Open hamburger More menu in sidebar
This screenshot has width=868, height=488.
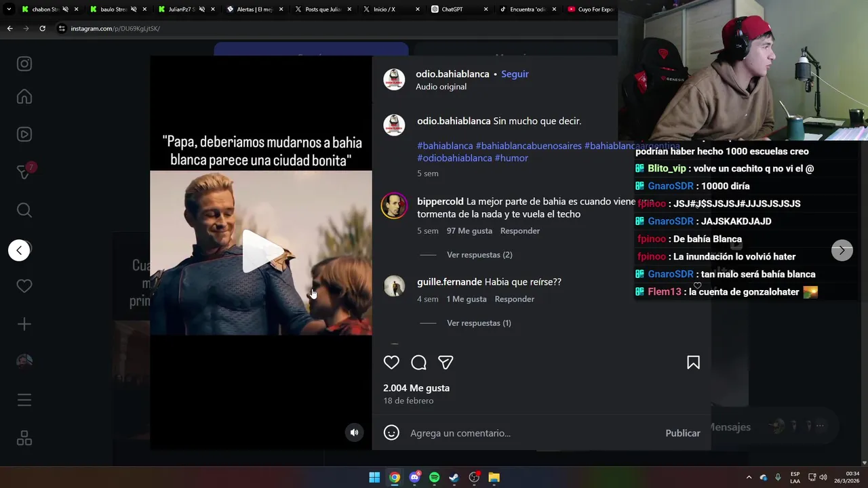tap(24, 401)
